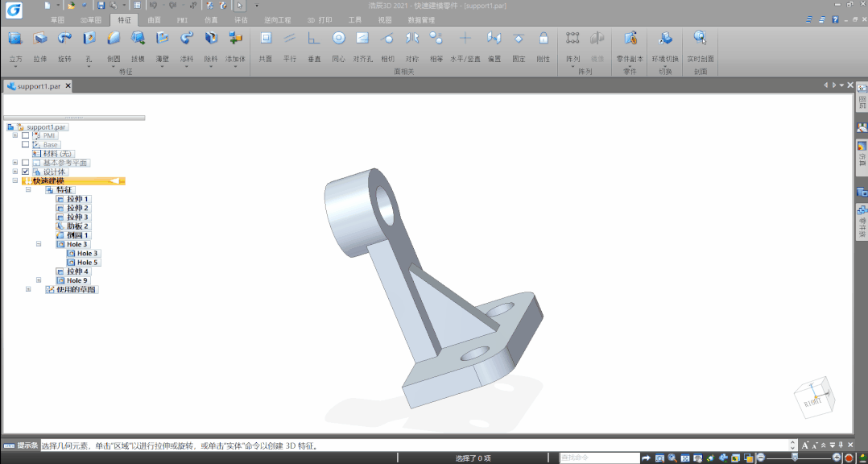Apply the 相切 tangent relation
This screenshot has height=464, width=868.
click(387, 47)
